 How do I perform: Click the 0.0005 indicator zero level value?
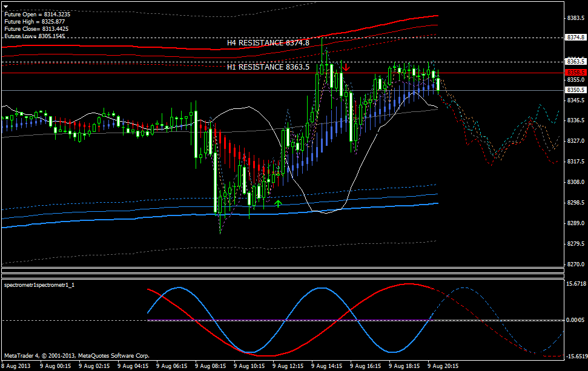click(x=576, y=320)
